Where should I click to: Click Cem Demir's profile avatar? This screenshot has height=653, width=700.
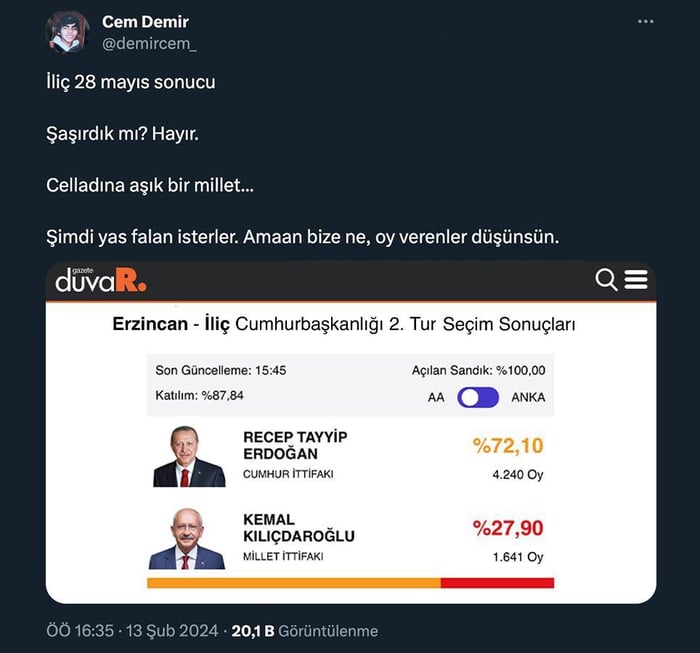(x=67, y=33)
